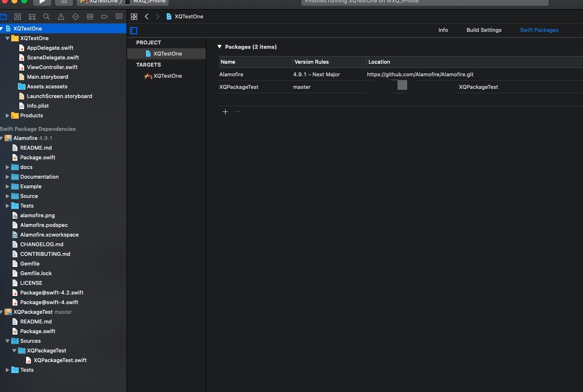Open the LICENSE file
Screen dimensions: 583x392
pos(31,283)
